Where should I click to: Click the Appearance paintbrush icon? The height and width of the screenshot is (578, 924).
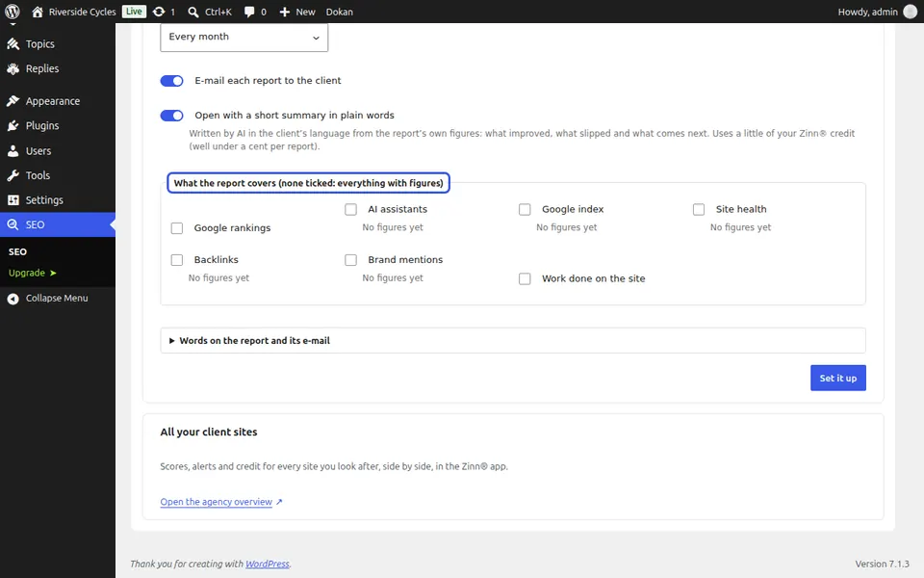tap(13, 101)
